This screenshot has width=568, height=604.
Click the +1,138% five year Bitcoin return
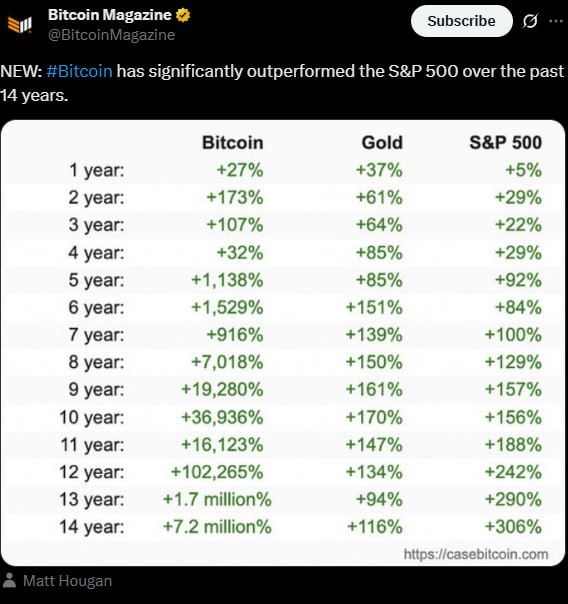[x=227, y=280]
